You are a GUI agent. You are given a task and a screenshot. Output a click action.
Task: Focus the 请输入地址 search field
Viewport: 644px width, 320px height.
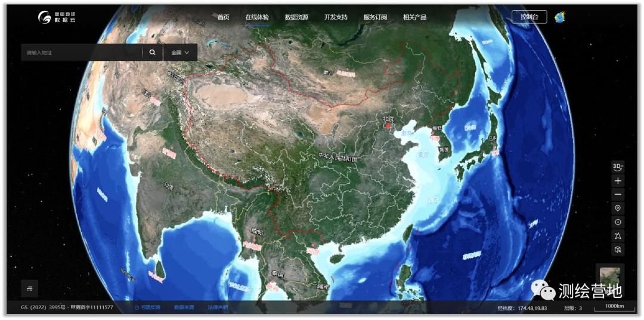pyautogui.click(x=82, y=53)
